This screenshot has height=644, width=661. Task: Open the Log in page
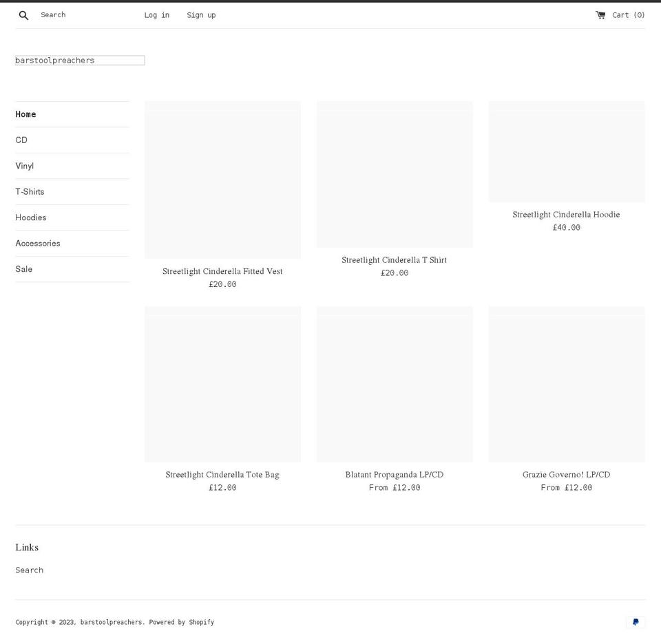click(x=157, y=15)
